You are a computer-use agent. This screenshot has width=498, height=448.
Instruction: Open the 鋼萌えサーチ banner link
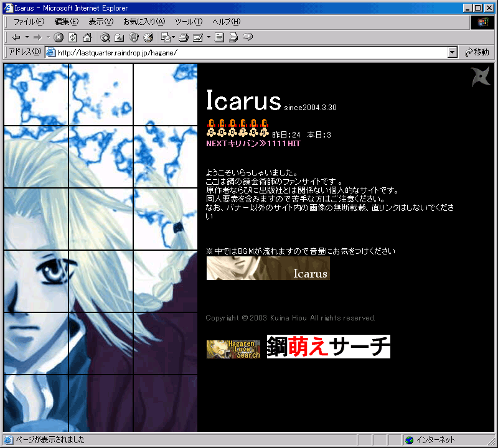[329, 347]
